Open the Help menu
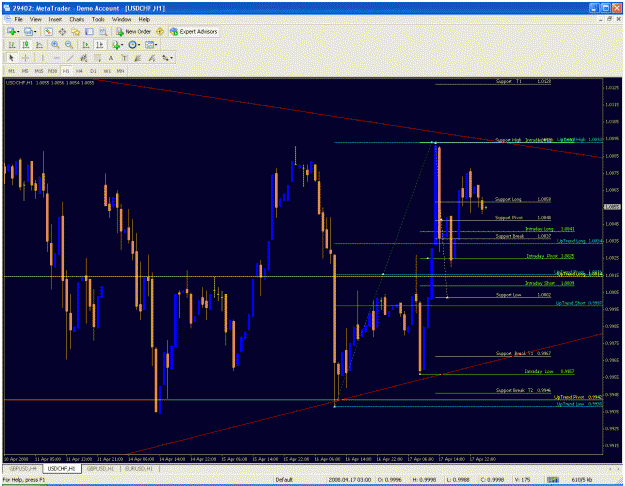This screenshot has width=625, height=486. tap(144, 19)
